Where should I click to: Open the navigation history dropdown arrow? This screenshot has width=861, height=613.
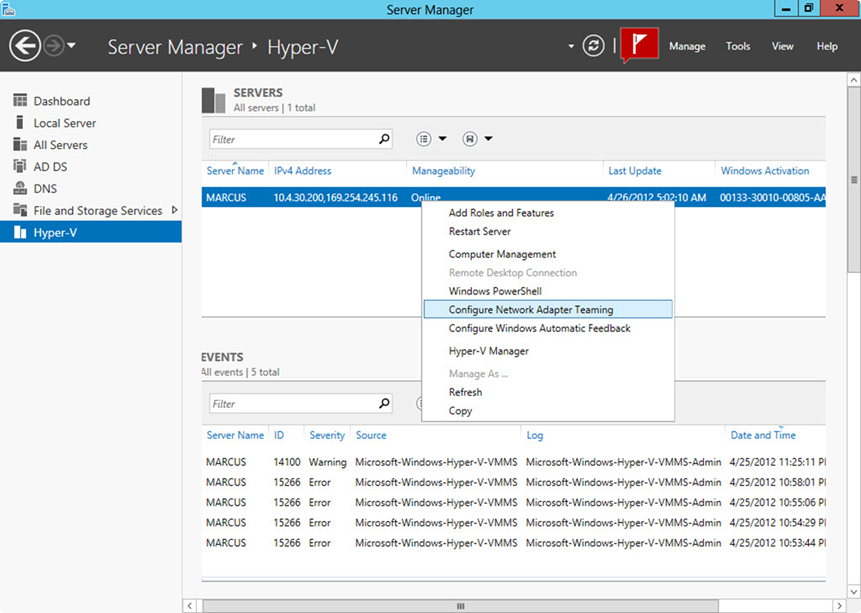tap(71, 46)
